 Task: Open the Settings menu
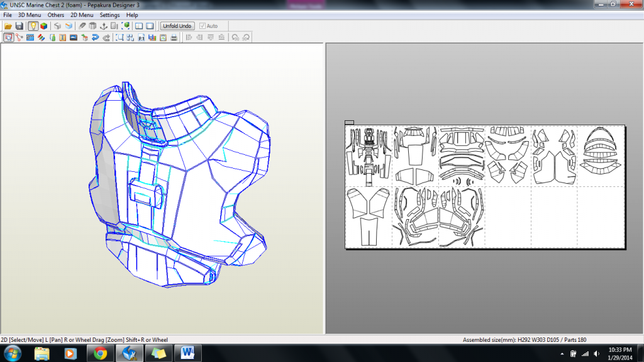point(109,15)
